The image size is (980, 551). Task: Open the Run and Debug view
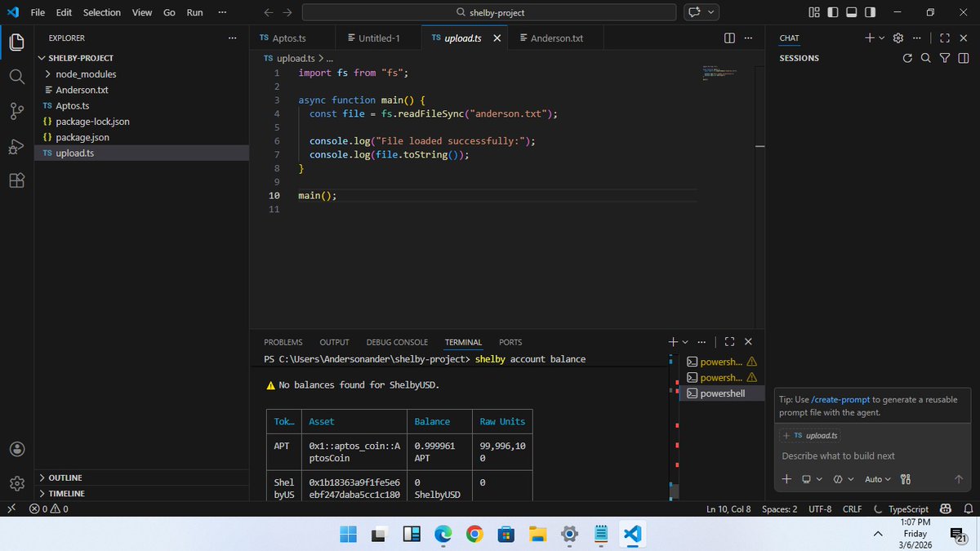[16, 147]
